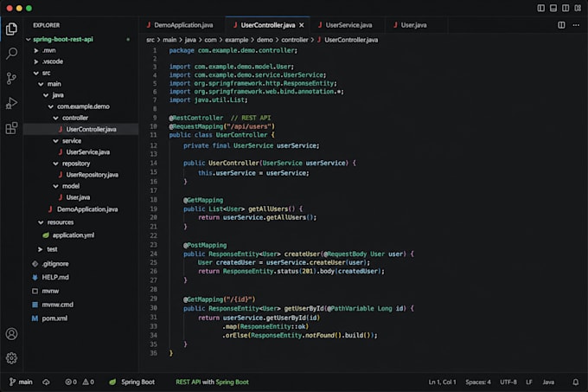This screenshot has width=588, height=392.
Task: Click Ln 1, Col 1 cursor position
Action: [x=442, y=382]
